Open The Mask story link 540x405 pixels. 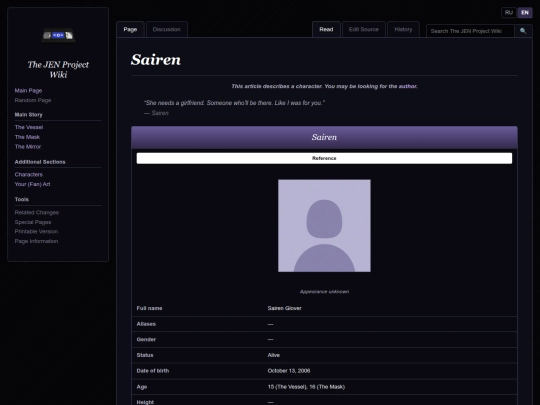[x=27, y=137]
